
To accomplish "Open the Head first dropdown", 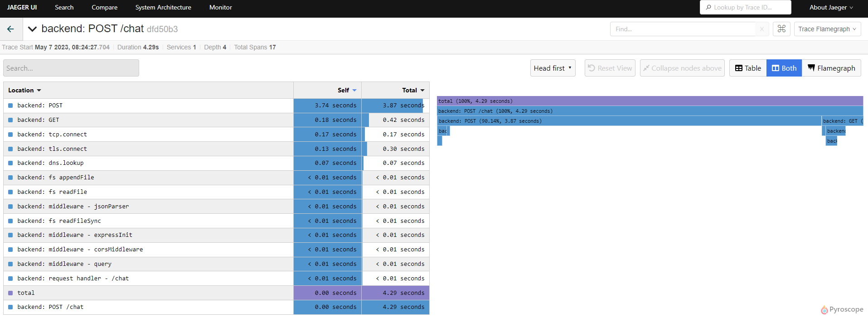I will (x=553, y=68).
